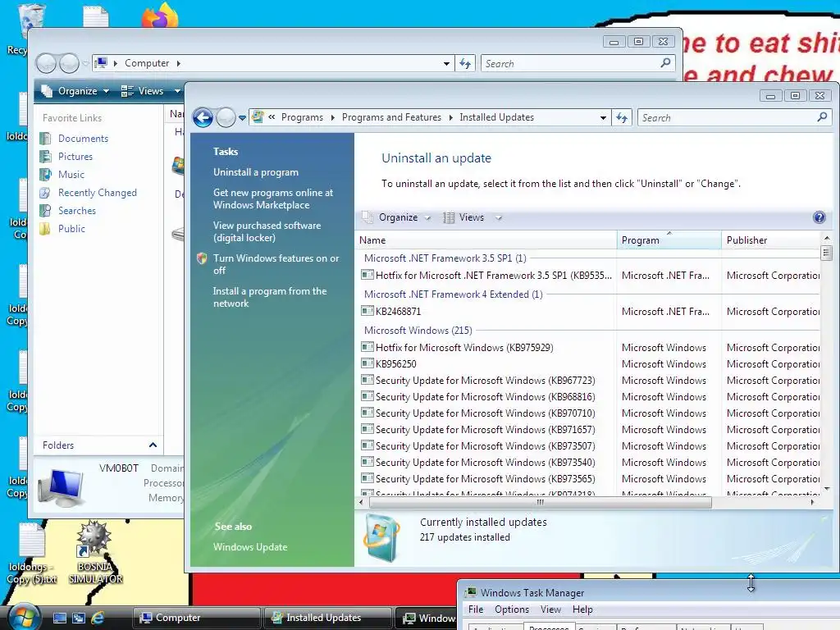Click the Control Panel icon in address bar
This screenshot has width=840, height=630.
click(258, 116)
